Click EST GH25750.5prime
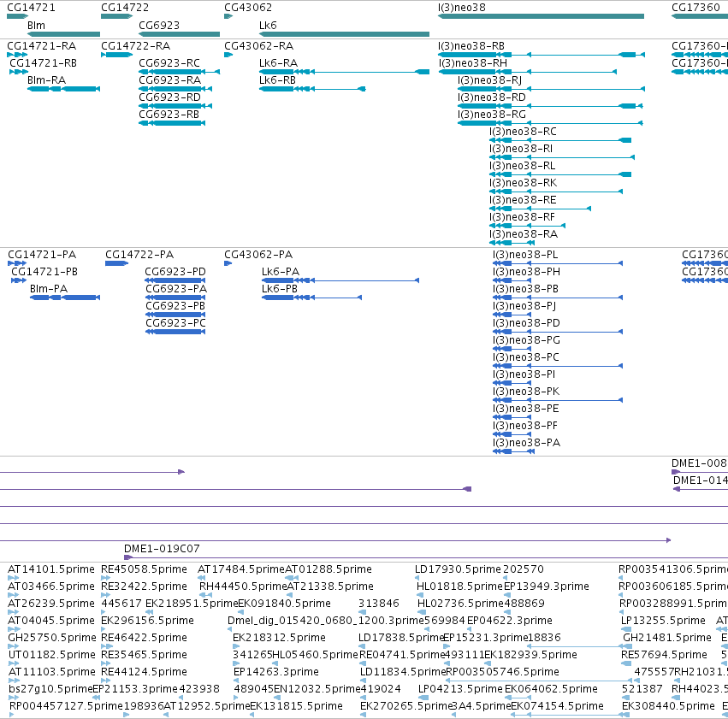This screenshot has height=719, width=728. (52, 638)
